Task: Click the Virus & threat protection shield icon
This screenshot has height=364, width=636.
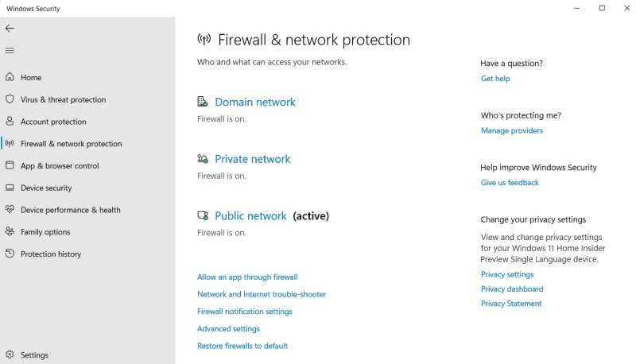Action: pyautogui.click(x=10, y=99)
